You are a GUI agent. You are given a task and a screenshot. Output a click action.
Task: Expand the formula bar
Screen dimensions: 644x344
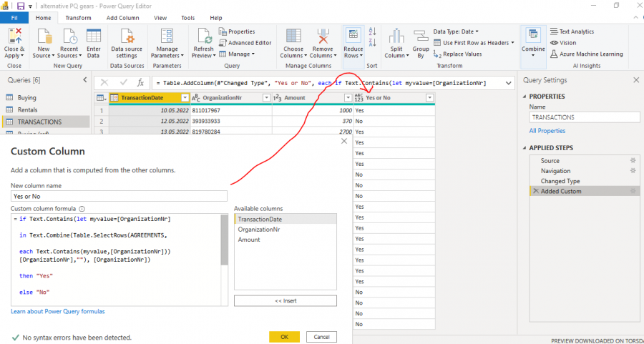(509, 83)
